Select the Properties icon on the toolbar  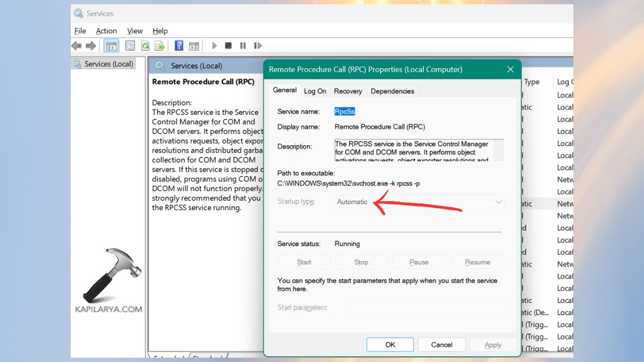pos(130,45)
